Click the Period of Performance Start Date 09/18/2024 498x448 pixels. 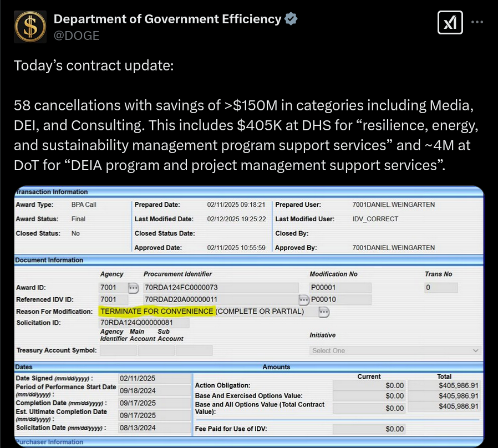pyautogui.click(x=154, y=390)
